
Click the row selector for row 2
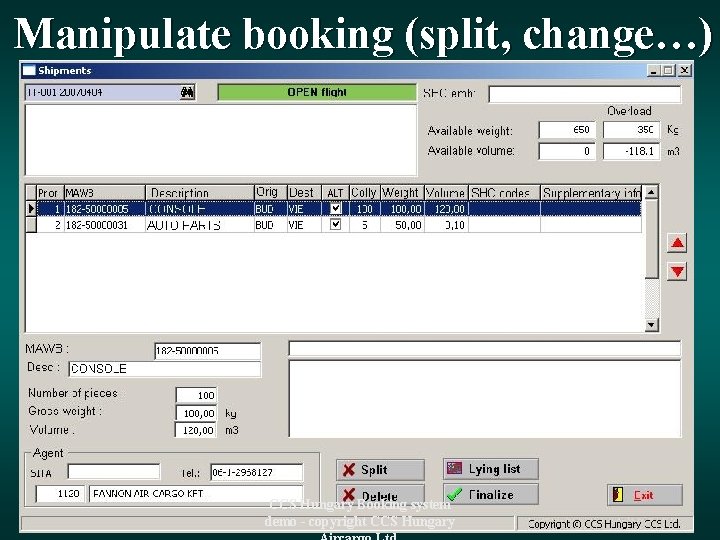31,225
